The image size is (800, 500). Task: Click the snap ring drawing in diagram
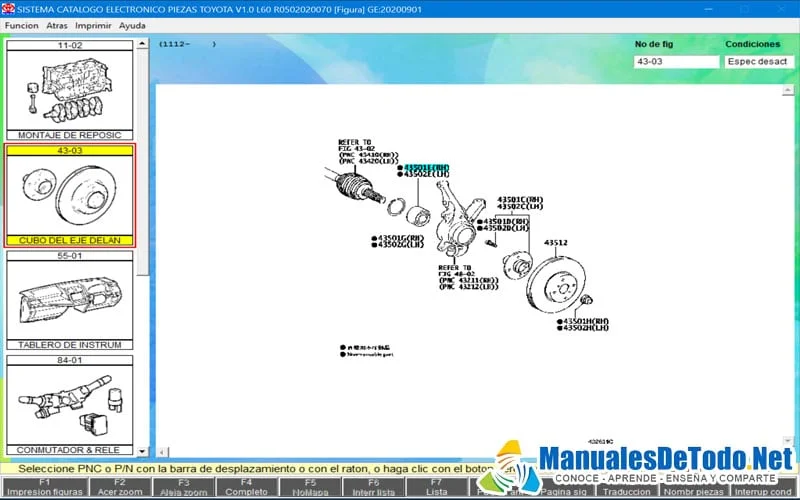click(396, 207)
